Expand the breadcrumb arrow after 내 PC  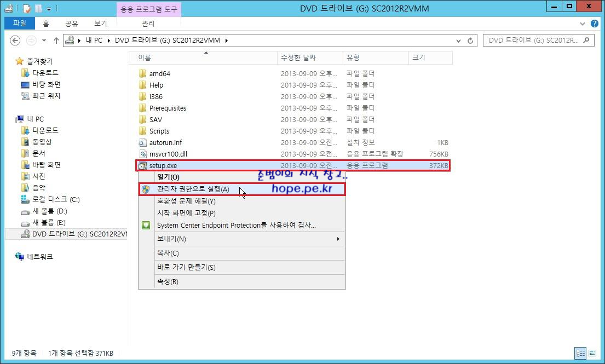point(109,41)
